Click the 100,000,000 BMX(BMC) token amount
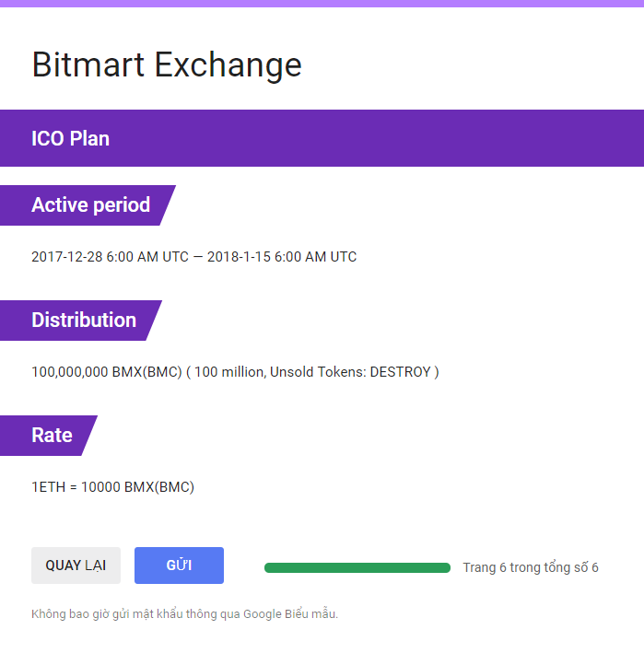 click(106, 372)
